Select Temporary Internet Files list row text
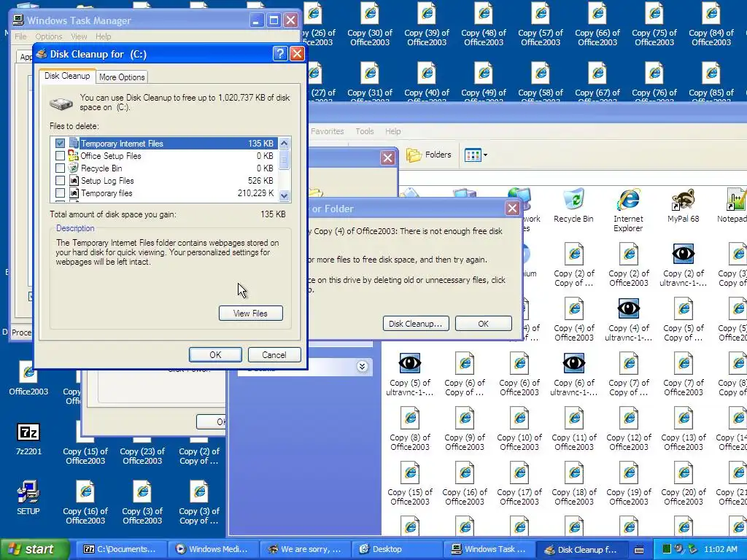747x560 pixels. pyautogui.click(x=122, y=144)
